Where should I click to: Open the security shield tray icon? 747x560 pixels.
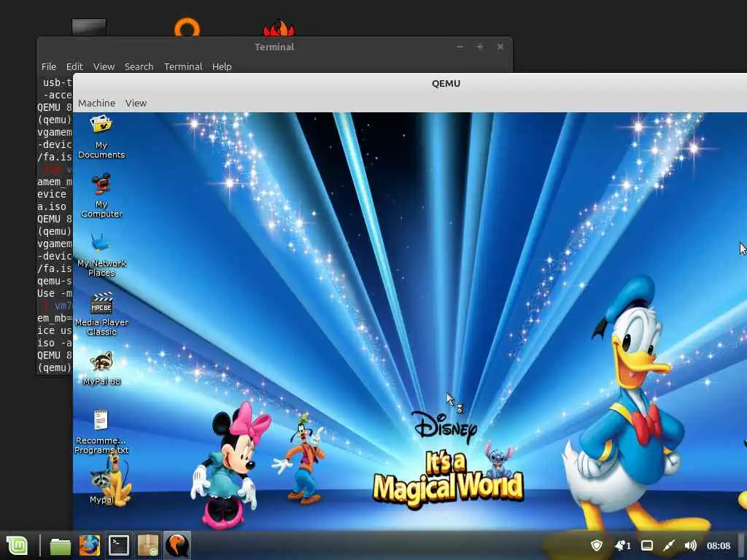[597, 545]
